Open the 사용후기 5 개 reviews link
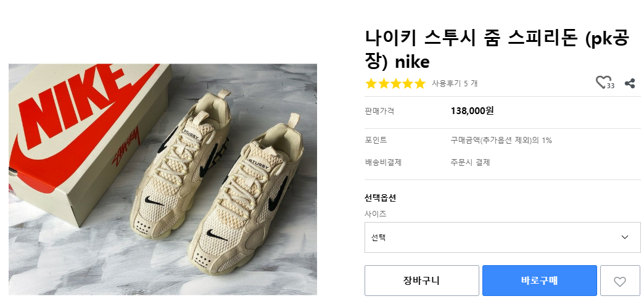644x304 pixels. 455,83
